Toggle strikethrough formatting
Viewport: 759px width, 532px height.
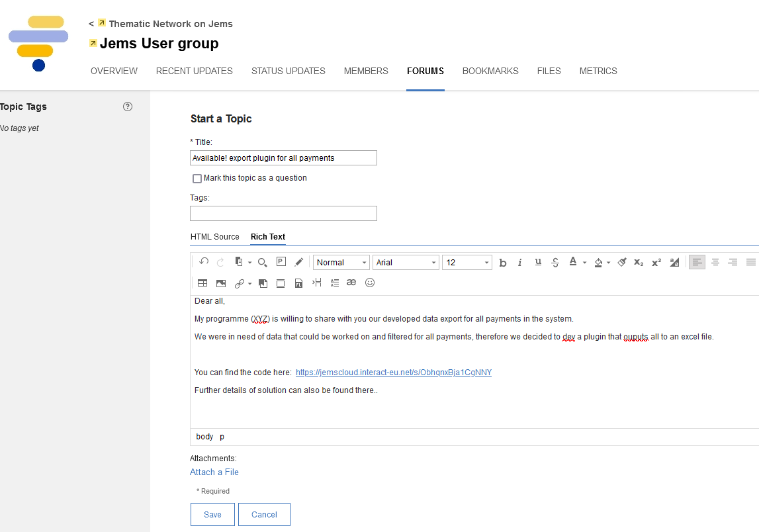coord(555,263)
